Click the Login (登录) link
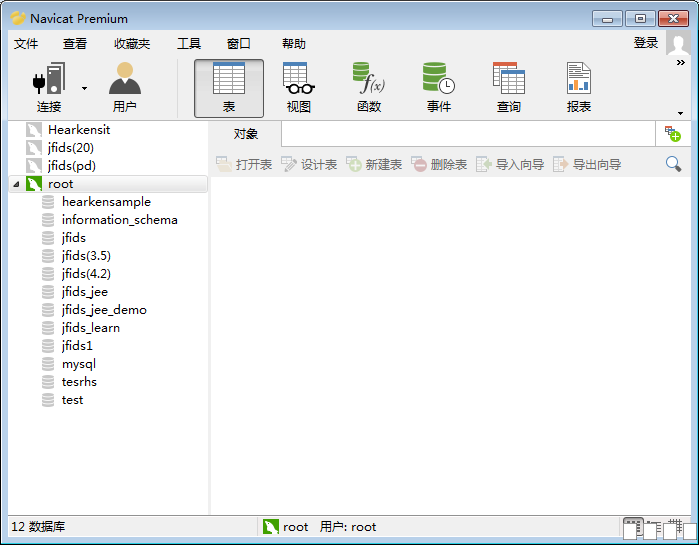 pyautogui.click(x=646, y=43)
